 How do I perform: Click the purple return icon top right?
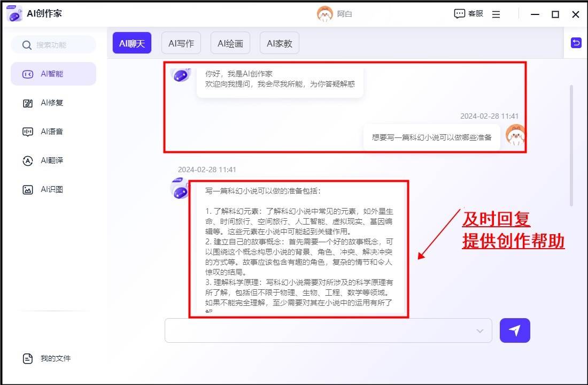(576, 43)
